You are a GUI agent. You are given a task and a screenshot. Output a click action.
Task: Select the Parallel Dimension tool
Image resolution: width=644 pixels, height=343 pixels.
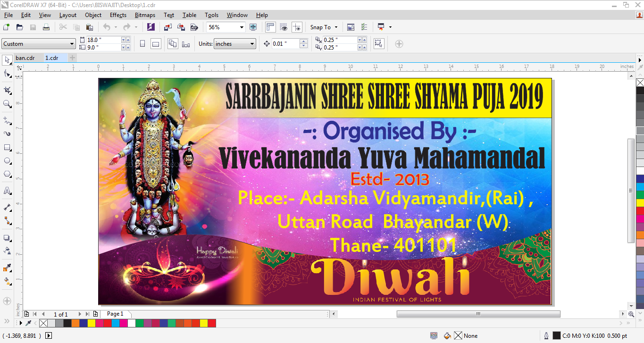(x=7, y=208)
